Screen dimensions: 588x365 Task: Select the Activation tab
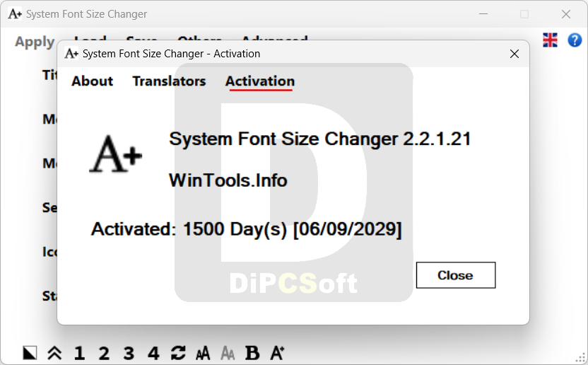[x=260, y=81]
